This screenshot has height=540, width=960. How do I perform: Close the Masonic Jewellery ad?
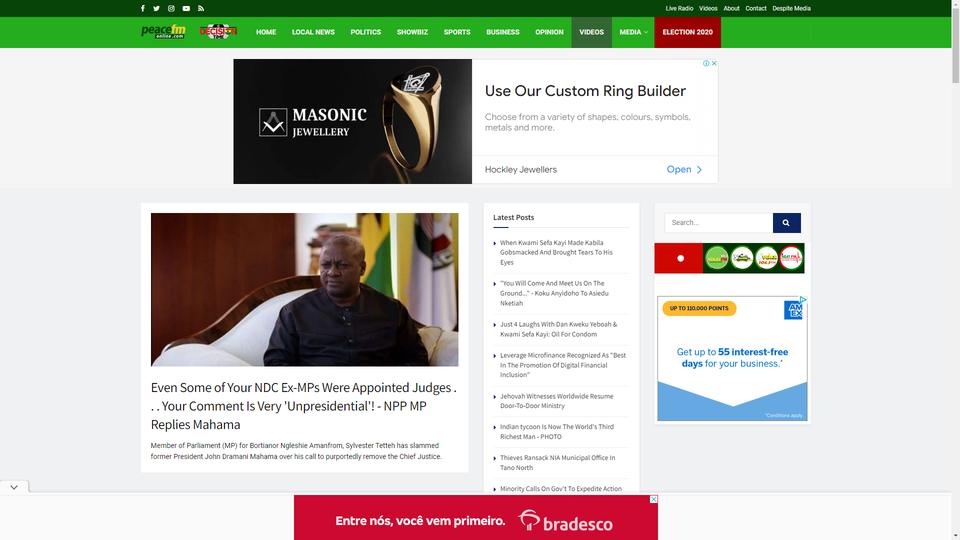714,63
